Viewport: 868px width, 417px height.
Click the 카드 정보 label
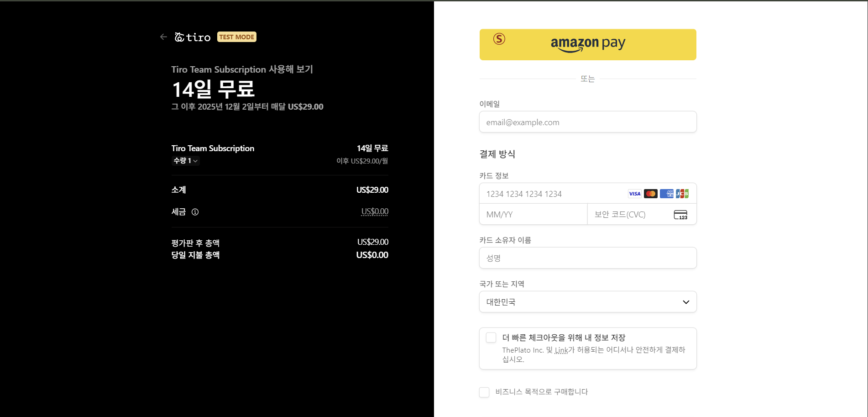tap(494, 176)
